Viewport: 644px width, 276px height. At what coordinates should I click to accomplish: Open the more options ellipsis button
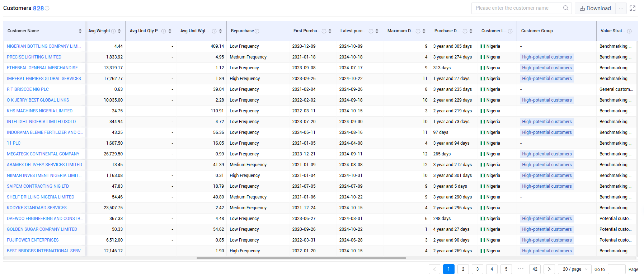pos(621,8)
